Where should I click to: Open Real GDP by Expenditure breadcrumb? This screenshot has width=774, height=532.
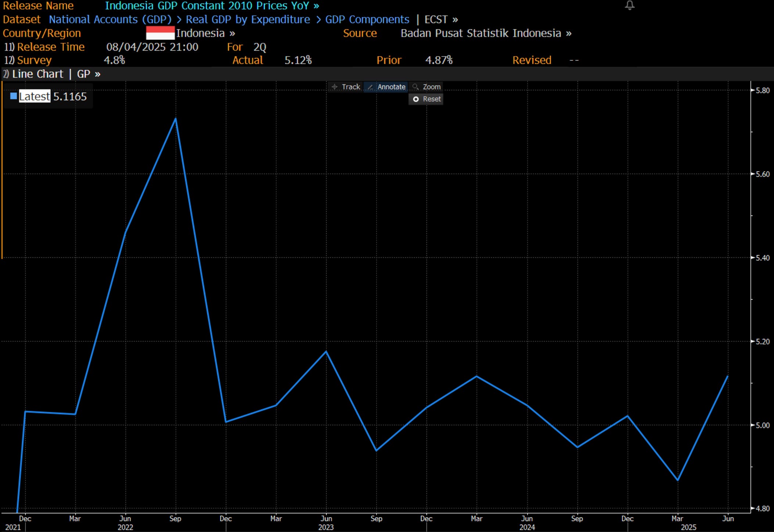pyautogui.click(x=248, y=19)
